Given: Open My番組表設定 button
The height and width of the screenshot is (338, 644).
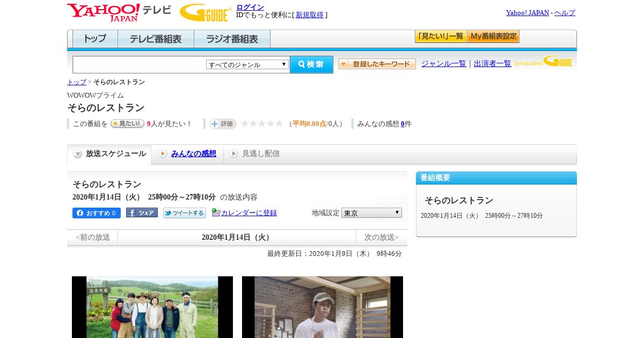Looking at the screenshot, I should tap(493, 36).
